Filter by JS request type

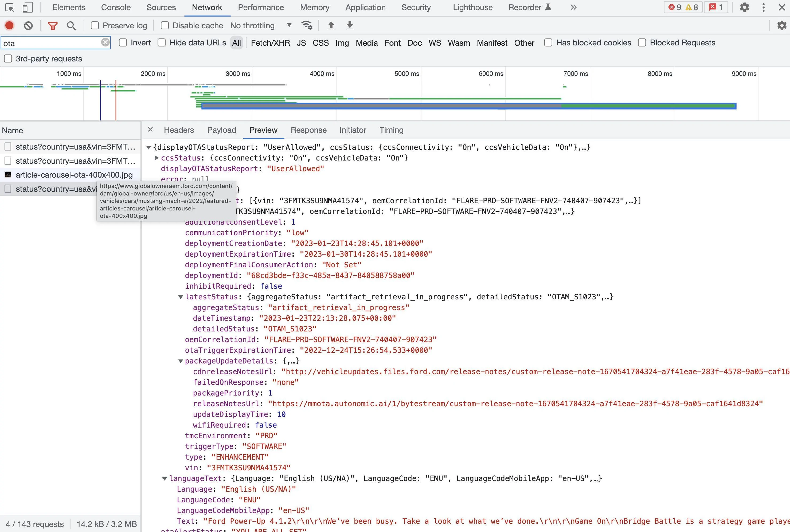[301, 43]
